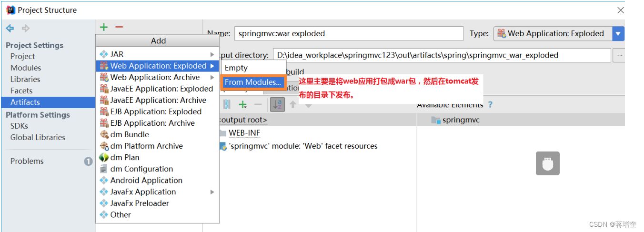
Task: Expand the Web Application: Archive submenu arrow
Action: click(x=212, y=78)
